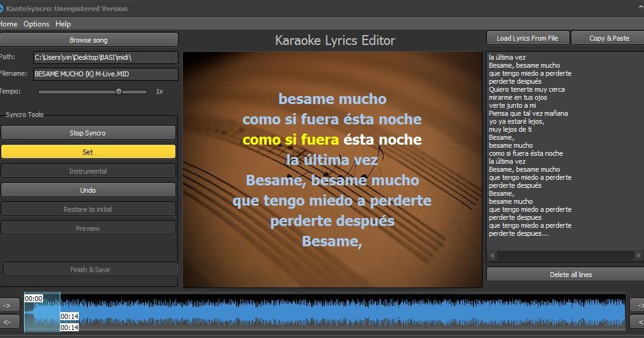
Task: Click the middle of the blue waveform
Action: (x=324, y=313)
